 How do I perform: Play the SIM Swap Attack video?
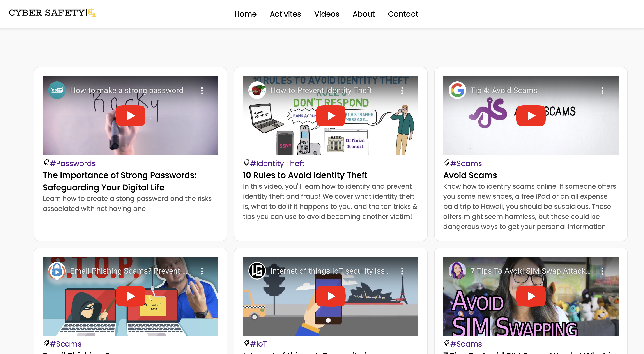tap(531, 296)
